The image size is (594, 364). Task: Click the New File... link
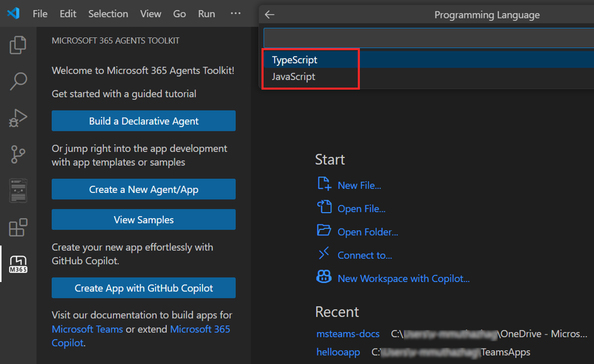point(359,185)
